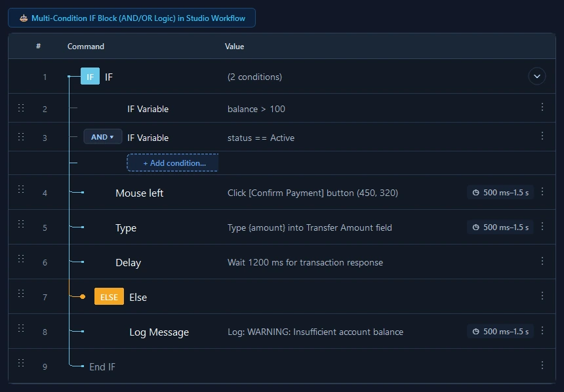Image resolution: width=564 pixels, height=392 pixels.
Task: Select the Mouse left command
Action: (x=139, y=193)
